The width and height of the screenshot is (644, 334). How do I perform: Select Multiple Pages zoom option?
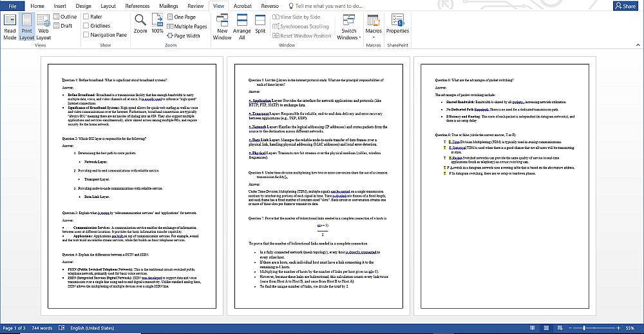point(187,26)
